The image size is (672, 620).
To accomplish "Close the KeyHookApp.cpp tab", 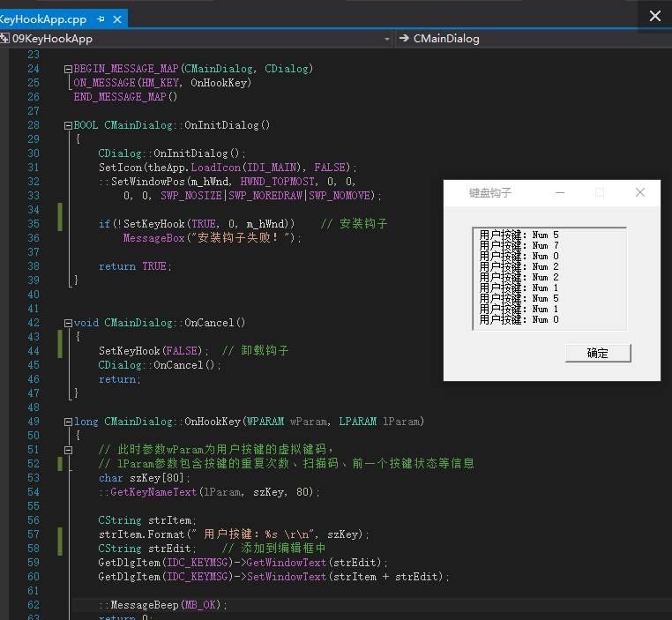I will (117, 18).
